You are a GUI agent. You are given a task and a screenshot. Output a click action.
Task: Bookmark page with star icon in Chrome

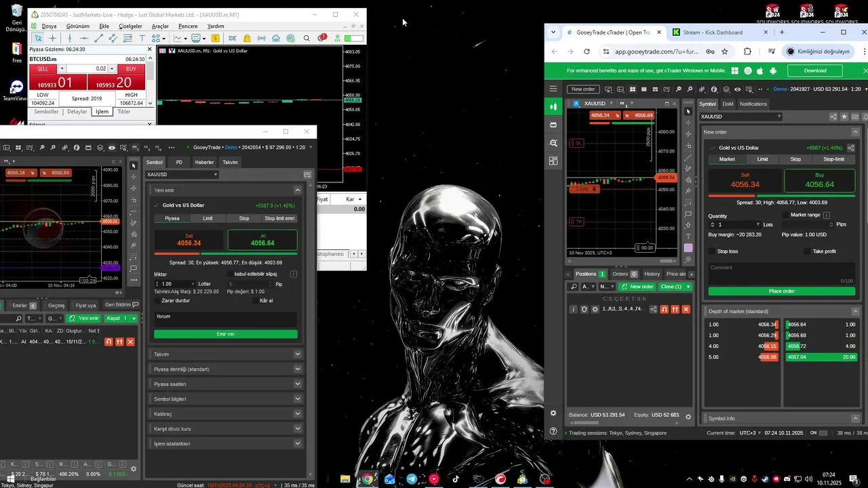(x=724, y=52)
